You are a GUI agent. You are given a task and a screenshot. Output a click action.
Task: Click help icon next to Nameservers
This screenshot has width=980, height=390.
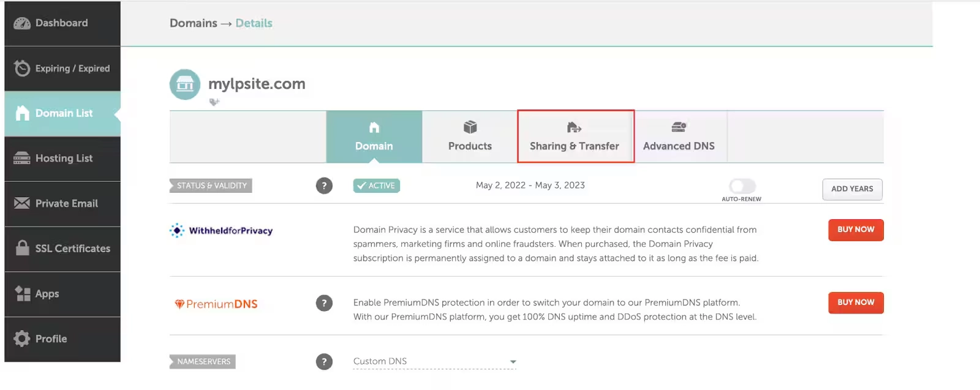pyautogui.click(x=324, y=362)
